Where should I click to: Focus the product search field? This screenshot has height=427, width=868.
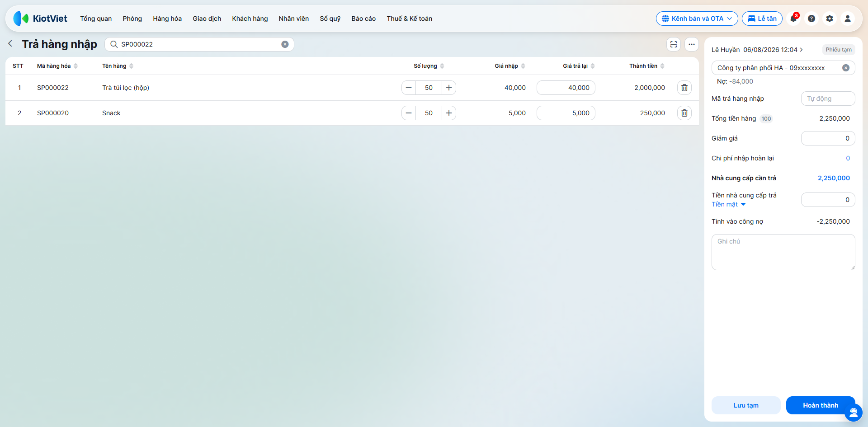(x=199, y=44)
